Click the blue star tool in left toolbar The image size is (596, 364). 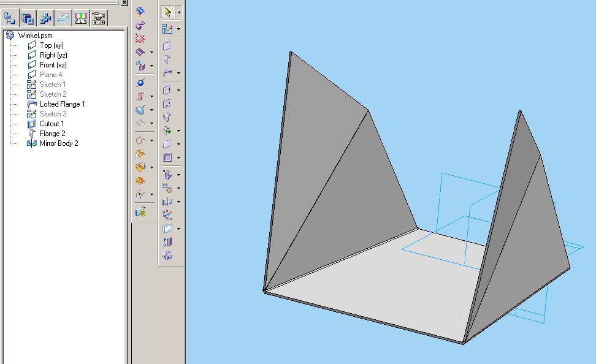click(140, 12)
